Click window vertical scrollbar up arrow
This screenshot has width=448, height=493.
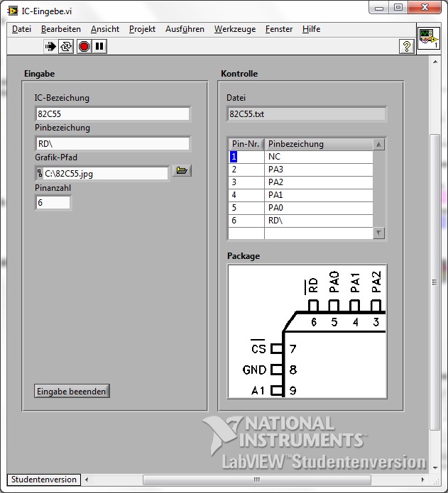pos(435,62)
